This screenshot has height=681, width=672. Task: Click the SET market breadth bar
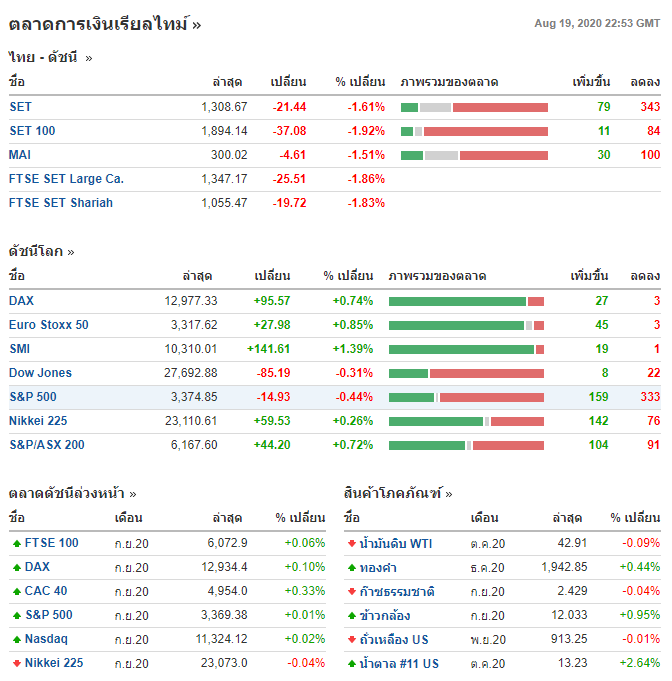(474, 107)
